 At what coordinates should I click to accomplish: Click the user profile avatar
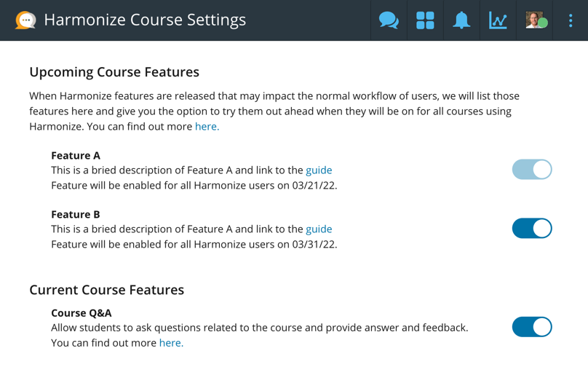point(536,20)
